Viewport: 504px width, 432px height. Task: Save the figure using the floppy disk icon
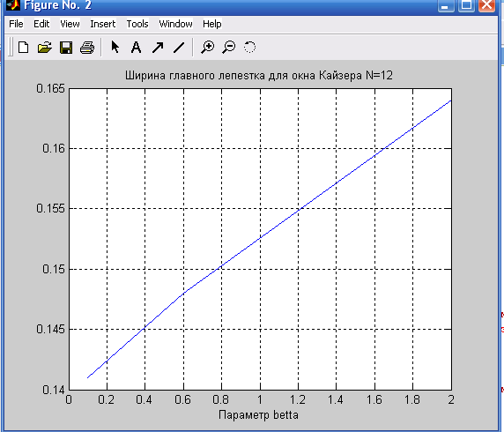pyautogui.click(x=66, y=48)
